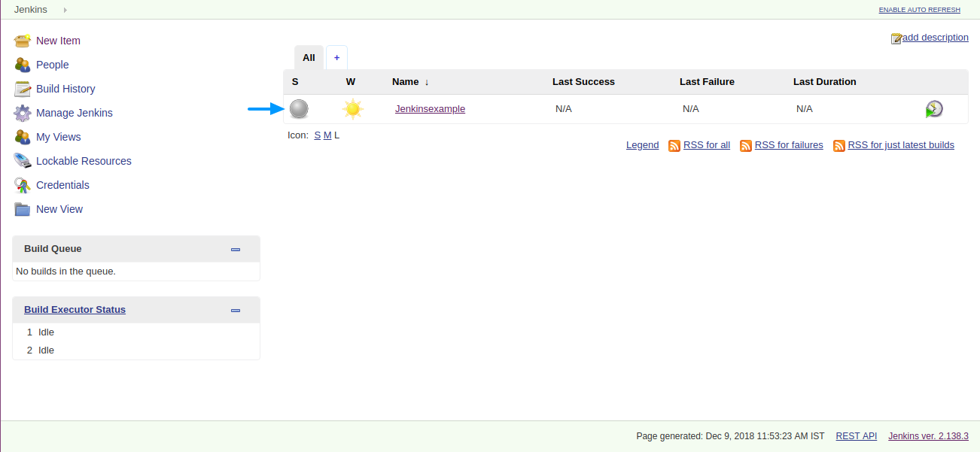
Task: Switch icon size to S
Action: tap(318, 135)
